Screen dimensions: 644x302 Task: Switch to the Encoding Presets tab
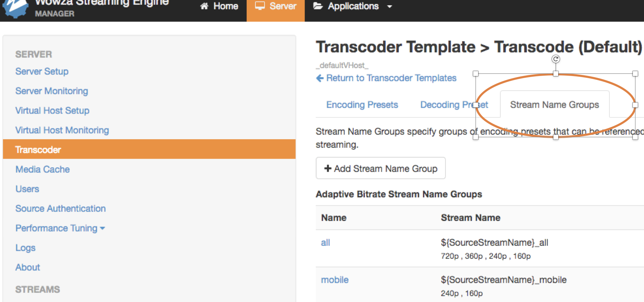[x=362, y=105]
